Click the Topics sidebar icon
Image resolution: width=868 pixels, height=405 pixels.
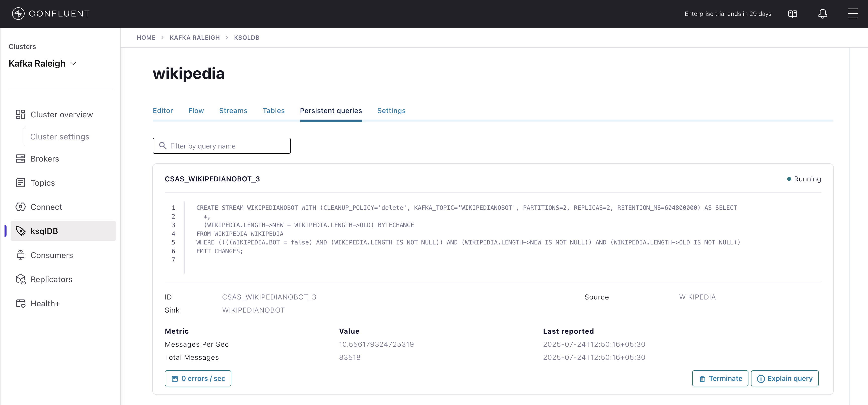pos(21,183)
